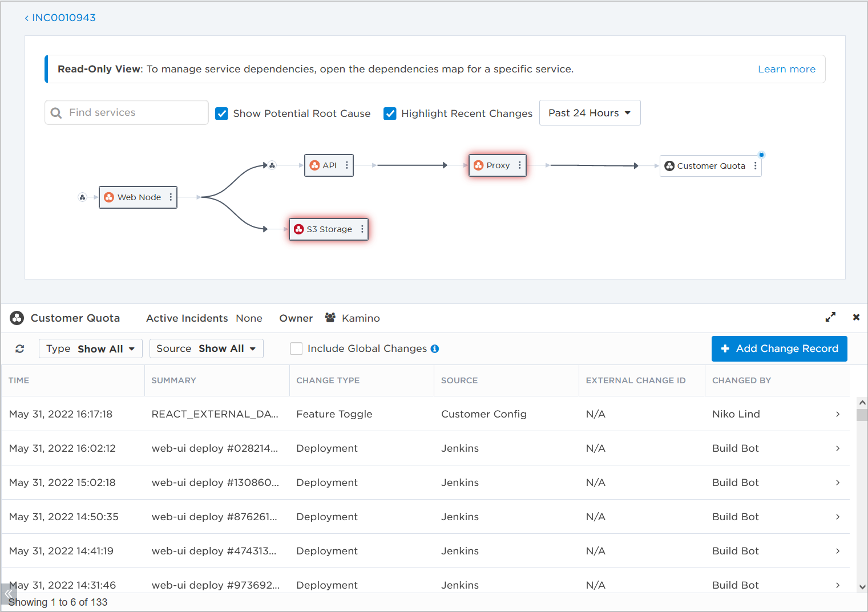Click the table scrollbar up arrow
The image size is (868, 612).
862,402
